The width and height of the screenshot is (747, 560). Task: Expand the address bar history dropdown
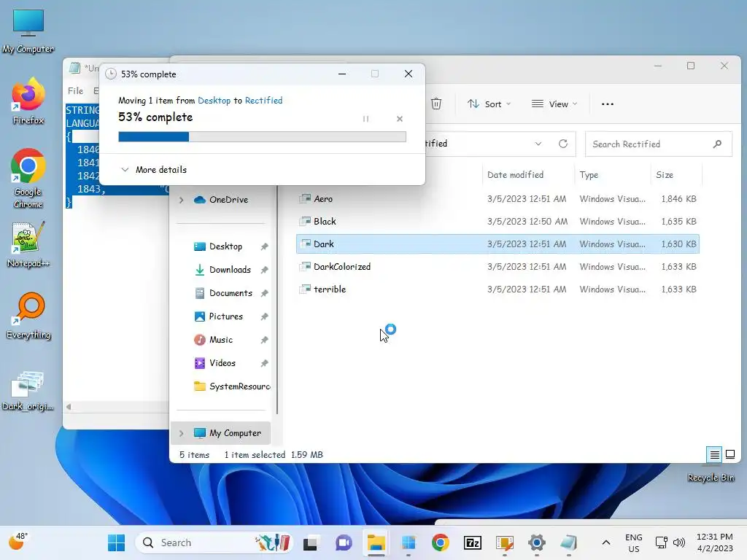[x=538, y=144]
